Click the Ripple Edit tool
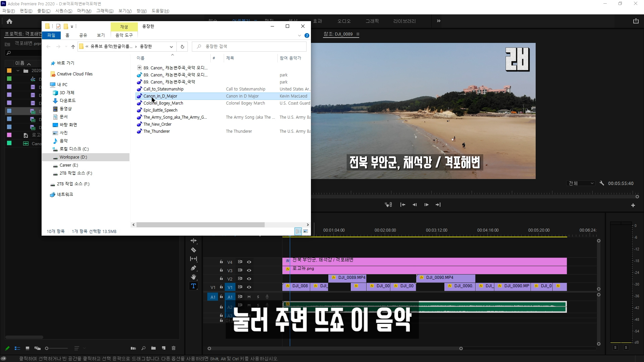Viewport: 644px width, 362px height. pos(194,241)
